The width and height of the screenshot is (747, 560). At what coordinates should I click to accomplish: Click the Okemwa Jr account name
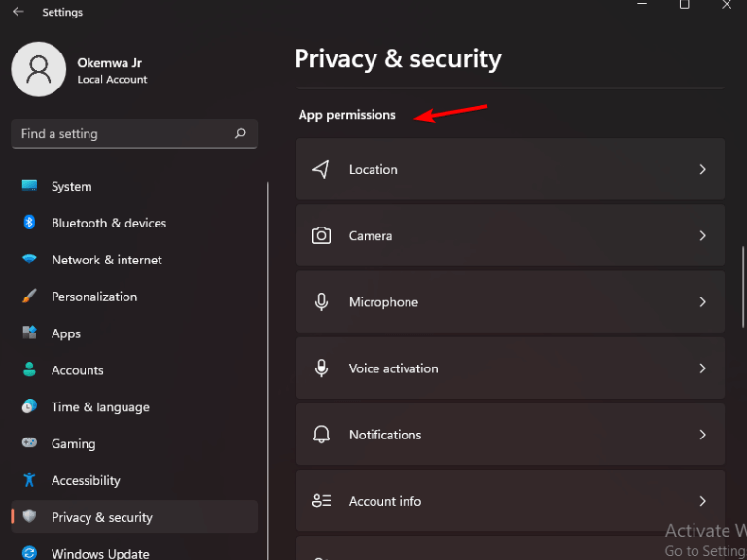tap(110, 63)
